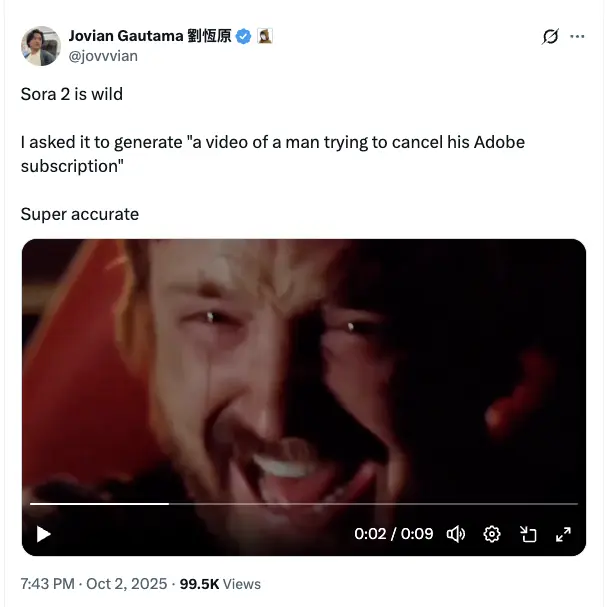Enable picture-in-picture mode for the video
The width and height of the screenshot is (615, 607).
[528, 534]
